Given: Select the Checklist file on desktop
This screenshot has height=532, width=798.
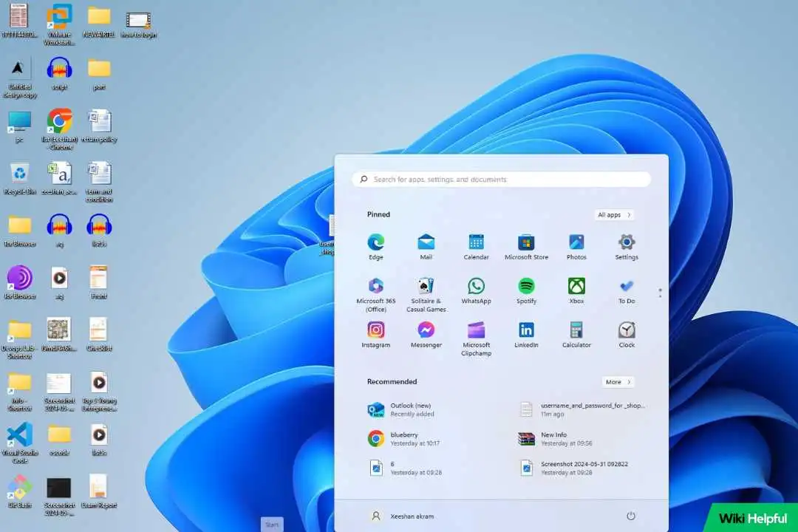Looking at the screenshot, I should 99,335.
